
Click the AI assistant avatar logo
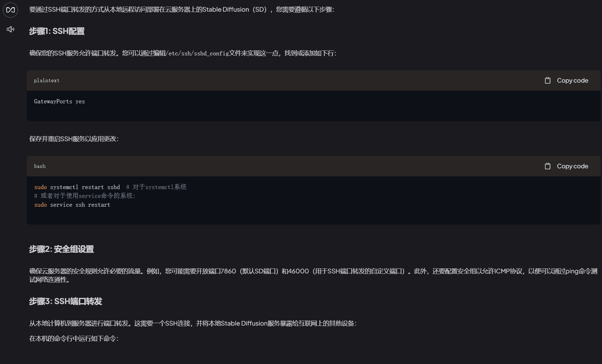(11, 10)
